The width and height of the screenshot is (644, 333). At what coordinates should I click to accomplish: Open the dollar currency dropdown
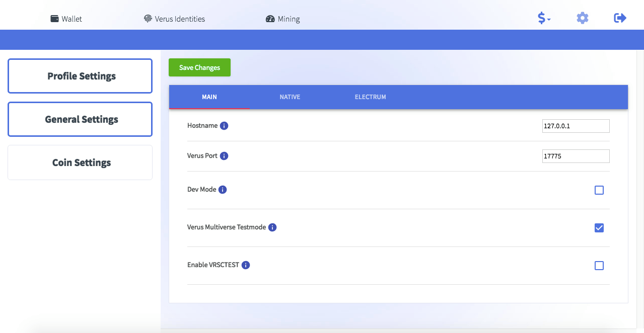[544, 18]
